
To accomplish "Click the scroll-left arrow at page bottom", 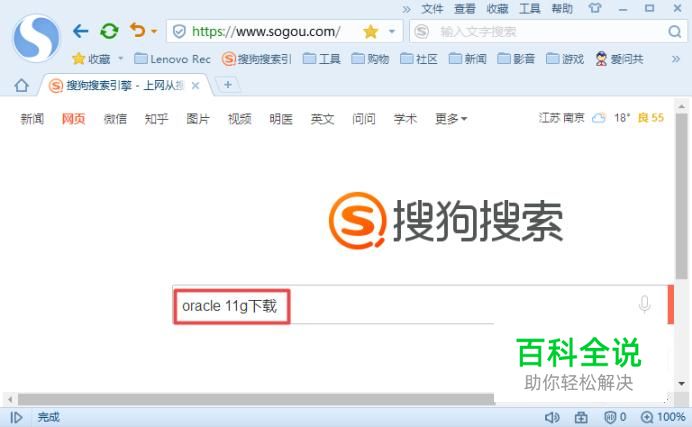I will point(10,400).
